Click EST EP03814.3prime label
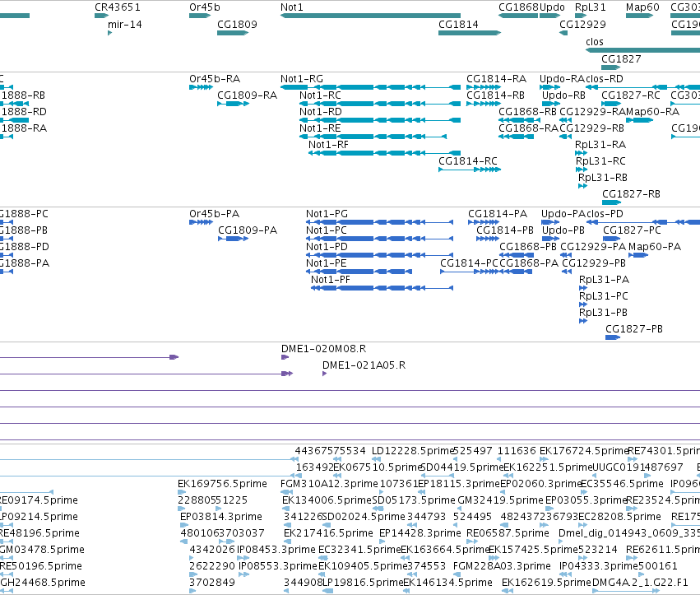Screen dimensions: 700x595 click(x=221, y=516)
